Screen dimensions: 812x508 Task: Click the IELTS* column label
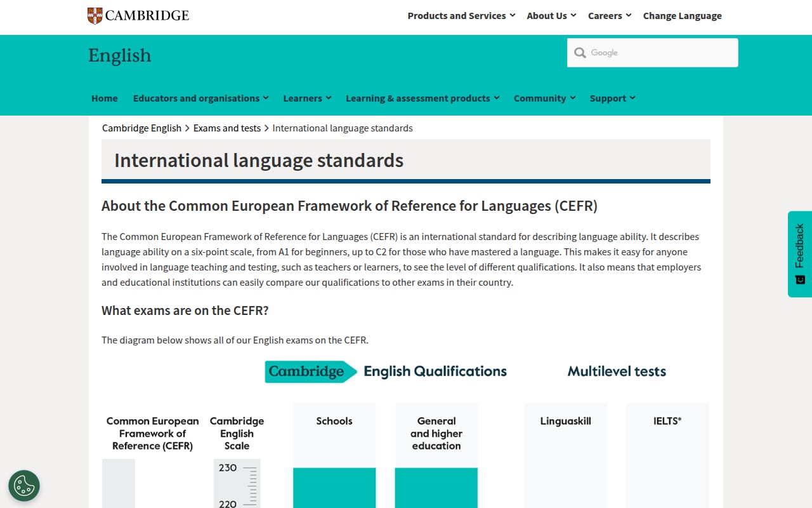(x=667, y=421)
